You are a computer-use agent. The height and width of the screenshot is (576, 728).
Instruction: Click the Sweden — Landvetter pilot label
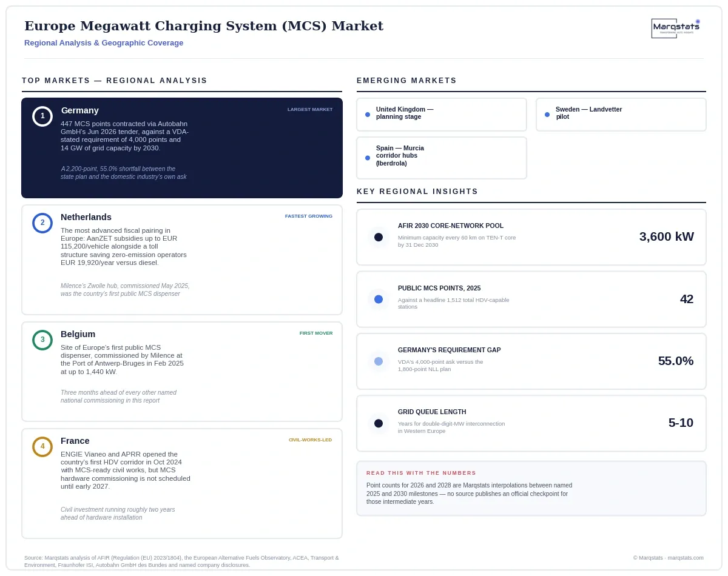(589, 113)
